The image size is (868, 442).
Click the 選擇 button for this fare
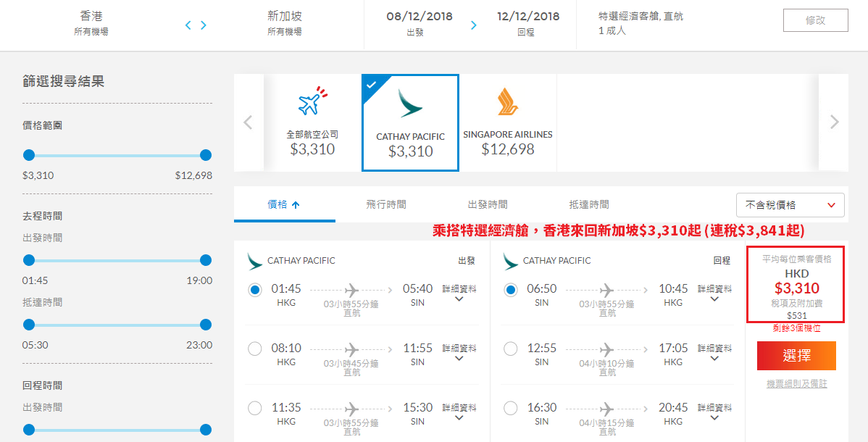(x=796, y=356)
